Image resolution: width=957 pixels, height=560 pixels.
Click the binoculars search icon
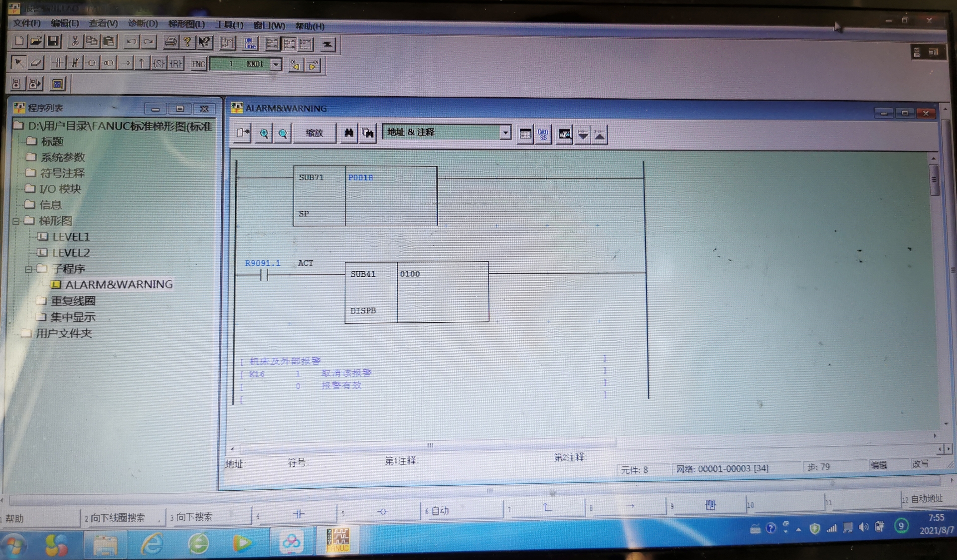(x=348, y=133)
